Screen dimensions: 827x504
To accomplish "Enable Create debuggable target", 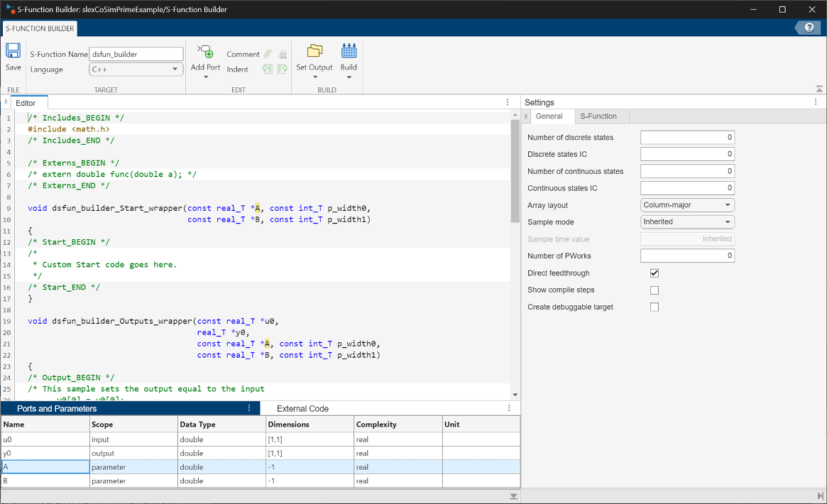I will tap(654, 307).
